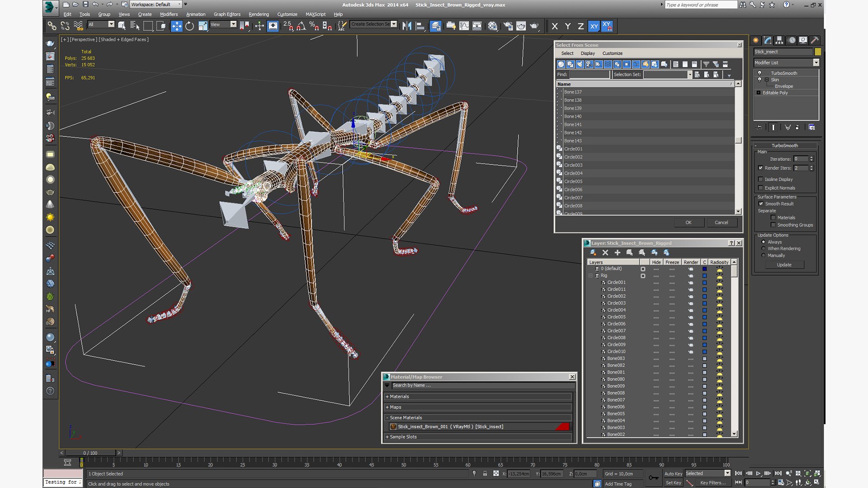Screen dimensions: 868x488
Task: Open the MAXScript menu
Action: coord(316,14)
